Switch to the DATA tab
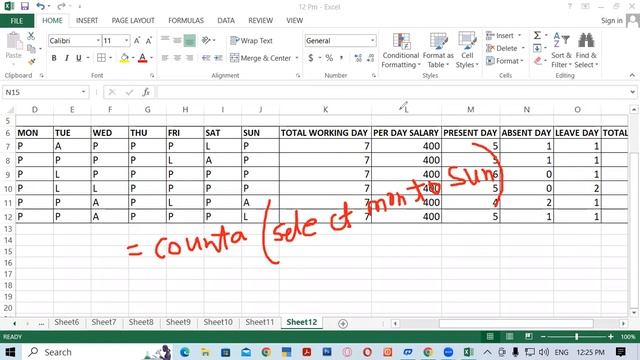Image resolution: width=640 pixels, height=360 pixels. coord(226,20)
